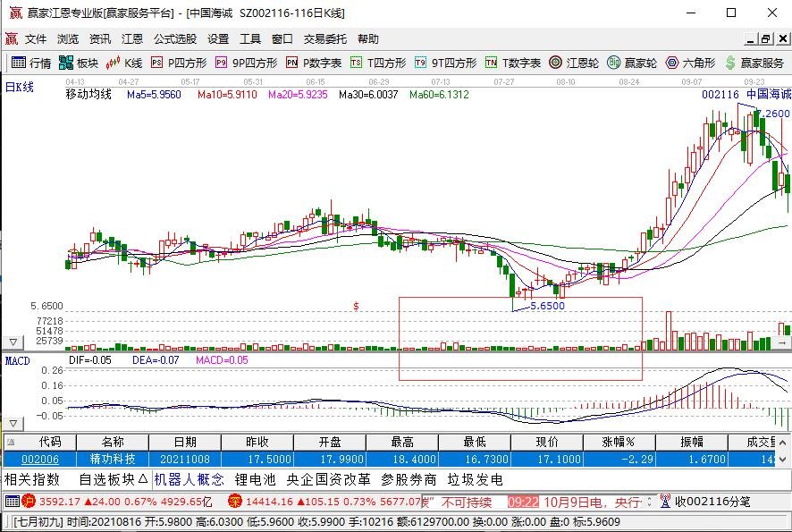
Task: Sort table by 现价 column header
Action: pyautogui.click(x=546, y=442)
